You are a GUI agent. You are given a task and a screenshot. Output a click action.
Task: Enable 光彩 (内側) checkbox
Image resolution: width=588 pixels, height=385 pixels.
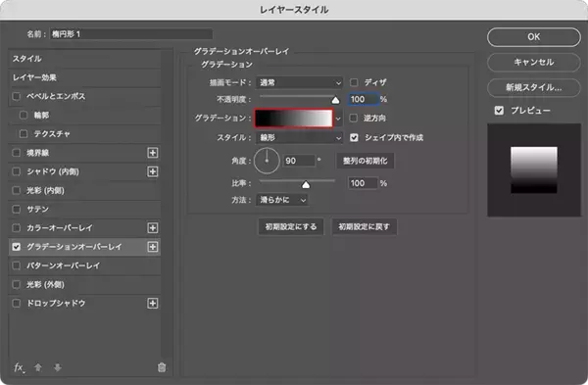pos(16,190)
